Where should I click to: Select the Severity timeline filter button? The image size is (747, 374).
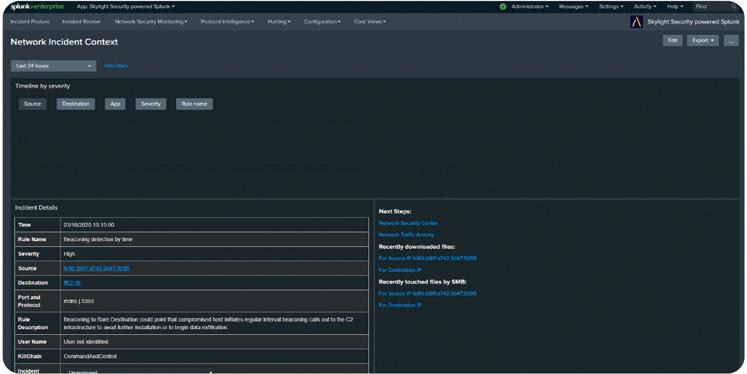151,104
